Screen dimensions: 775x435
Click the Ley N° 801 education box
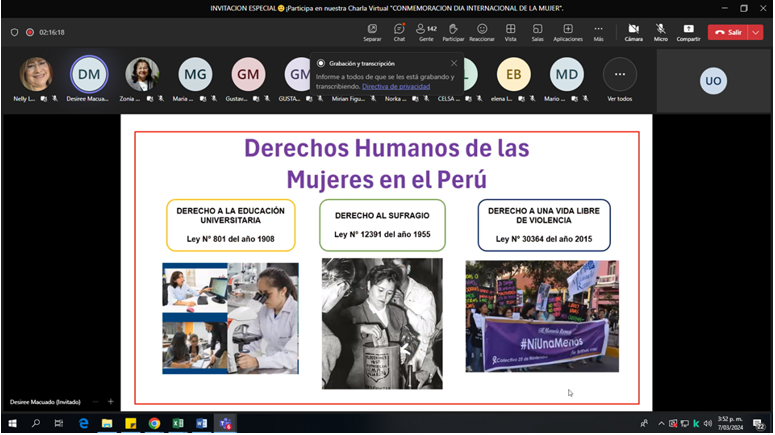[231, 225]
